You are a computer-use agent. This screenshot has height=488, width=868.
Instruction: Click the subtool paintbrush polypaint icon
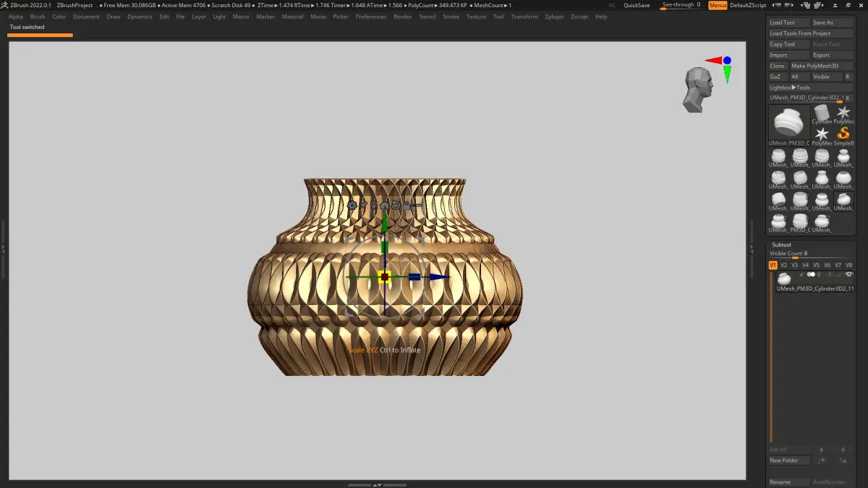click(838, 275)
